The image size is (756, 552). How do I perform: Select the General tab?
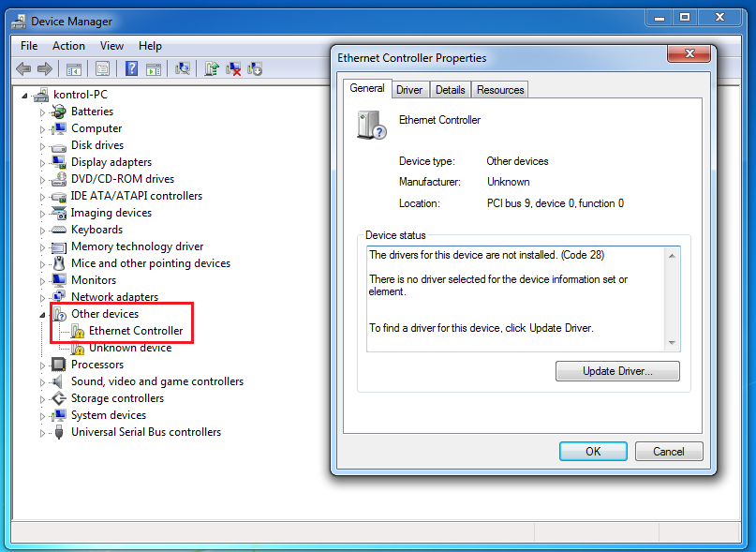(x=367, y=88)
